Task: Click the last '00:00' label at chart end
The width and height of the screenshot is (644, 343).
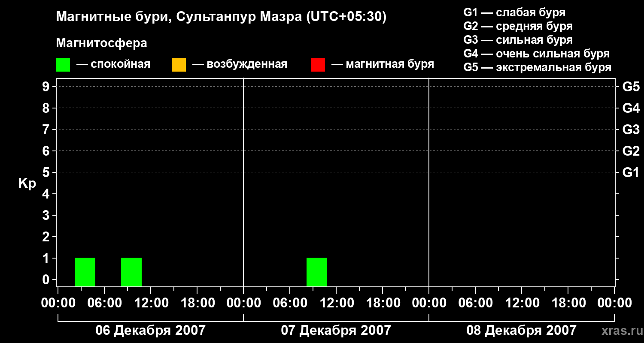Action: (614, 303)
